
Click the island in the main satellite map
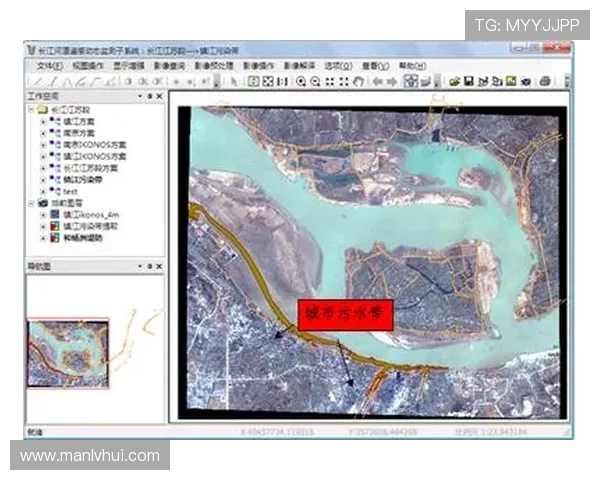coord(421,291)
